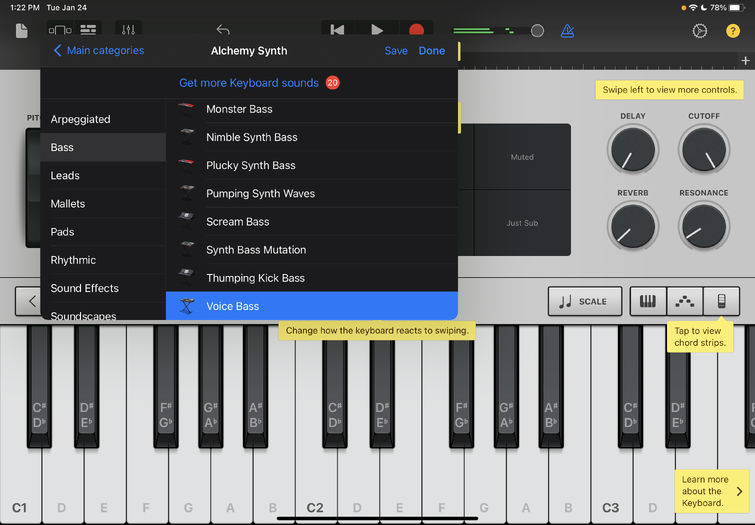Choose Nimble Synth Bass sound
The height and width of the screenshot is (525, 755).
312,137
